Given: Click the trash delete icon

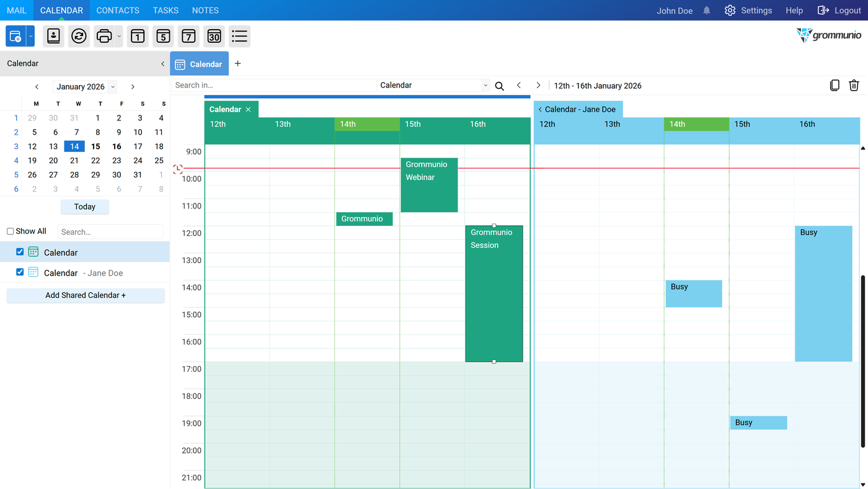Looking at the screenshot, I should (x=854, y=86).
